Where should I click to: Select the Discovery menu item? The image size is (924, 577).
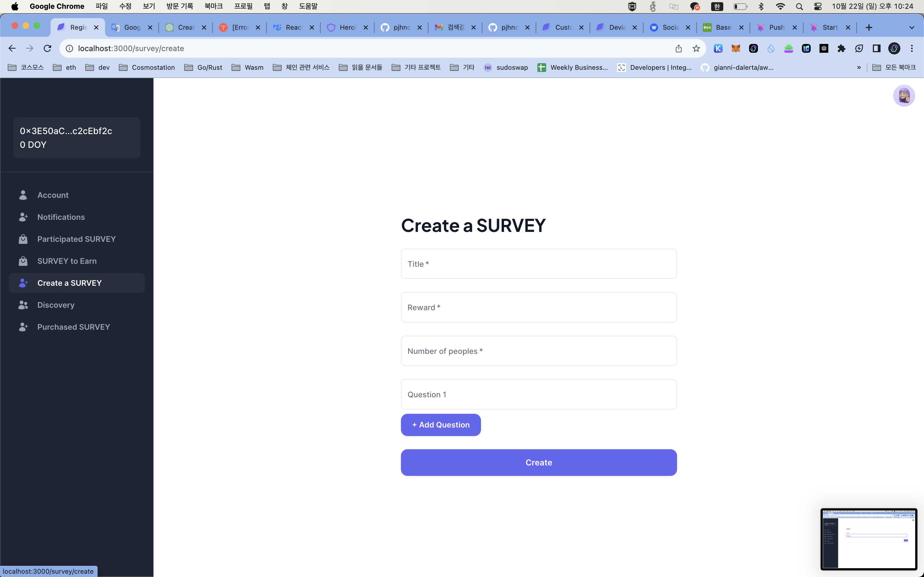pyautogui.click(x=56, y=304)
